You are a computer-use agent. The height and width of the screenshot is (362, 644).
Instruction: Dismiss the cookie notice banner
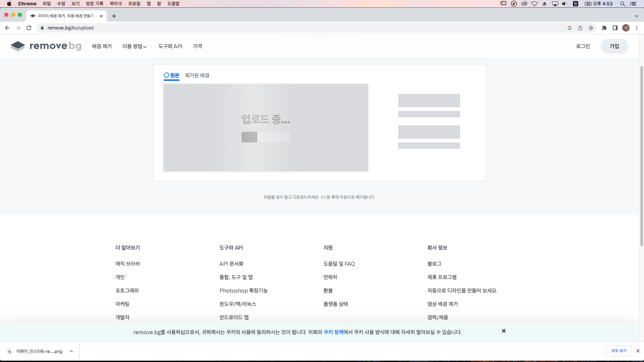[x=503, y=331]
